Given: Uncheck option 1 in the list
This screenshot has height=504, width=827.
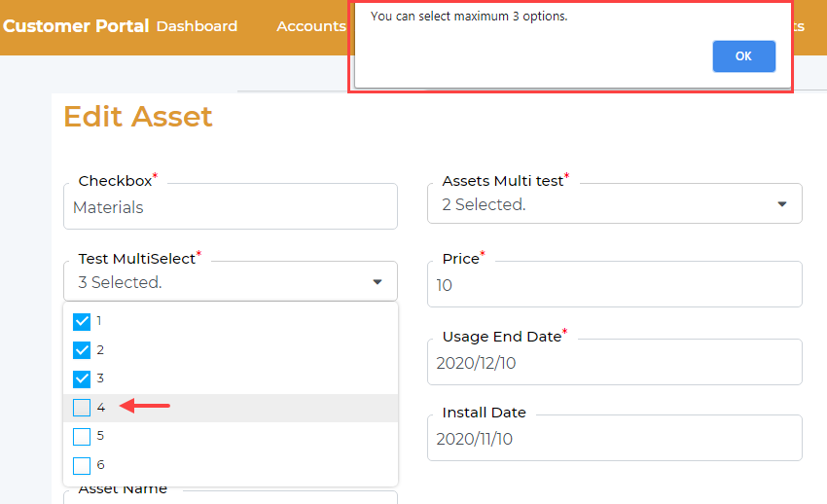Looking at the screenshot, I should click(82, 322).
